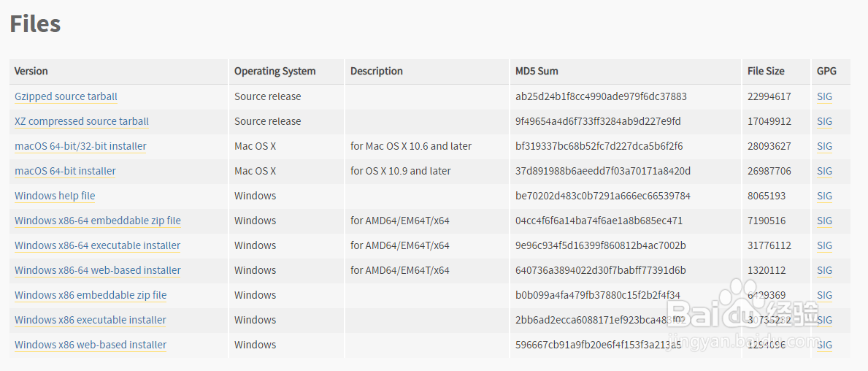The image size is (868, 371).
Task: Download Windows x86 embeddable zip file
Action: click(x=91, y=295)
